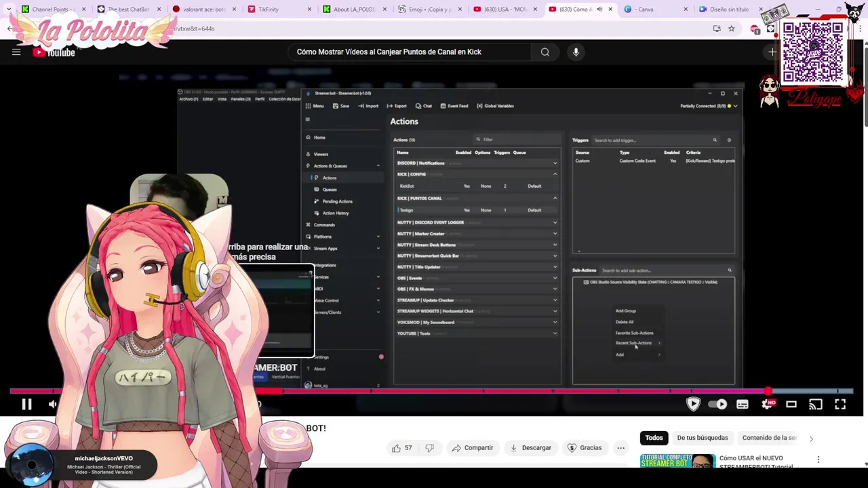This screenshot has width=868, height=488.
Task: Close the current YouTube browser tab
Action: (x=610, y=9)
